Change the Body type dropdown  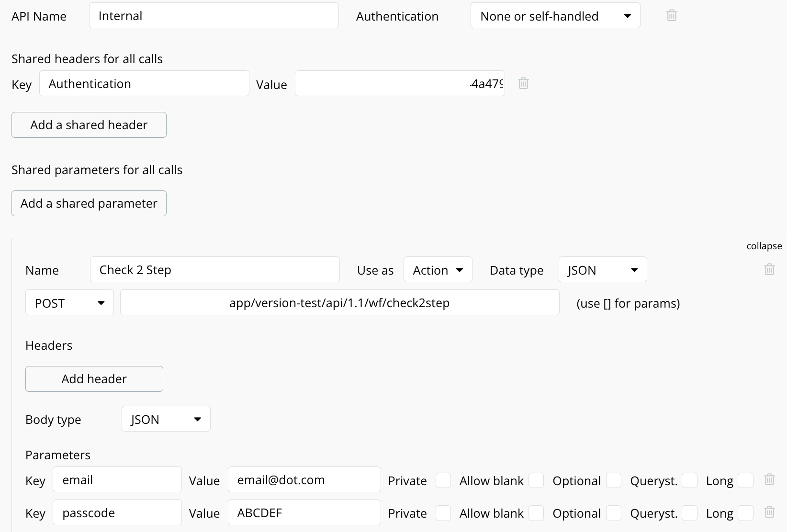pos(166,419)
